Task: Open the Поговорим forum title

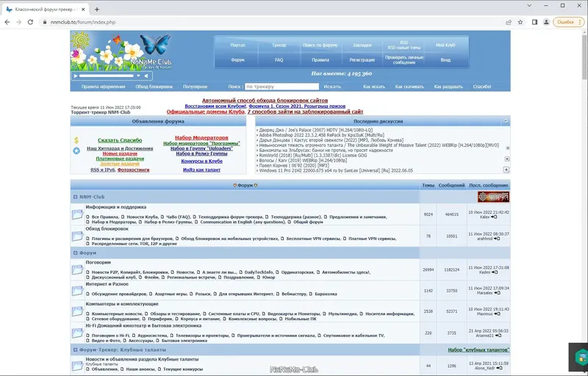Action: (x=98, y=262)
